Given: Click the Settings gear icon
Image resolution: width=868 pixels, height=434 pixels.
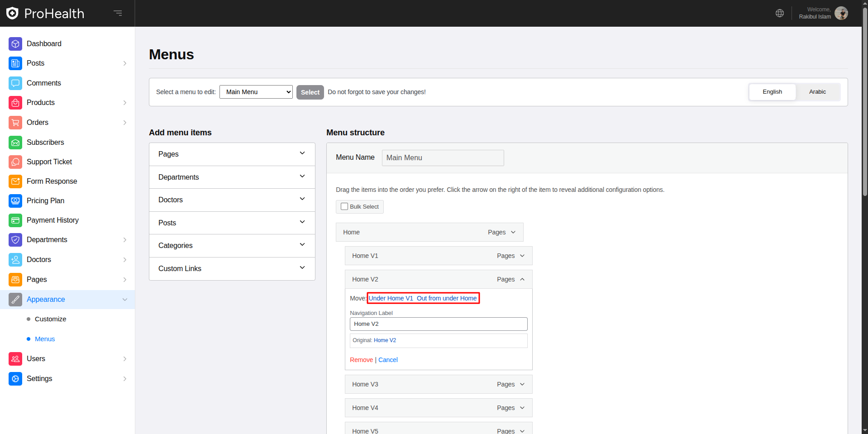Looking at the screenshot, I should [x=15, y=379].
